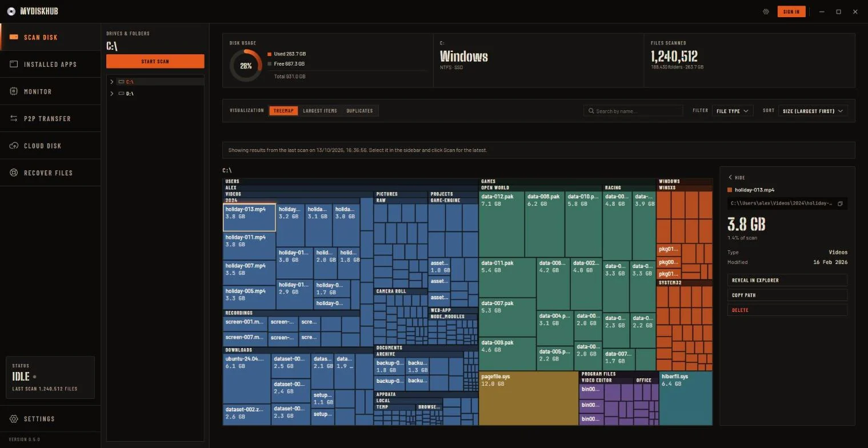Click the MyDiskHub disc logo
Image resolution: width=868 pixels, height=448 pixels.
coord(11,11)
